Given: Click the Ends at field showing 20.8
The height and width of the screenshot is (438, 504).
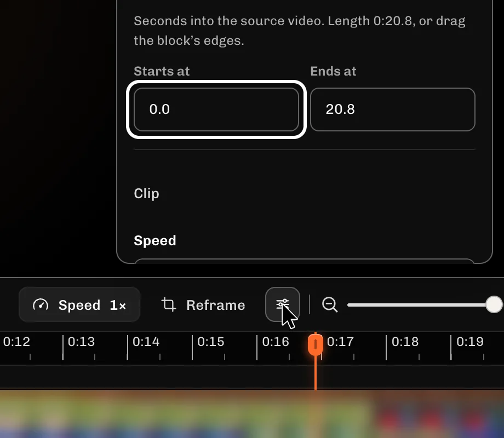Looking at the screenshot, I should [x=392, y=109].
